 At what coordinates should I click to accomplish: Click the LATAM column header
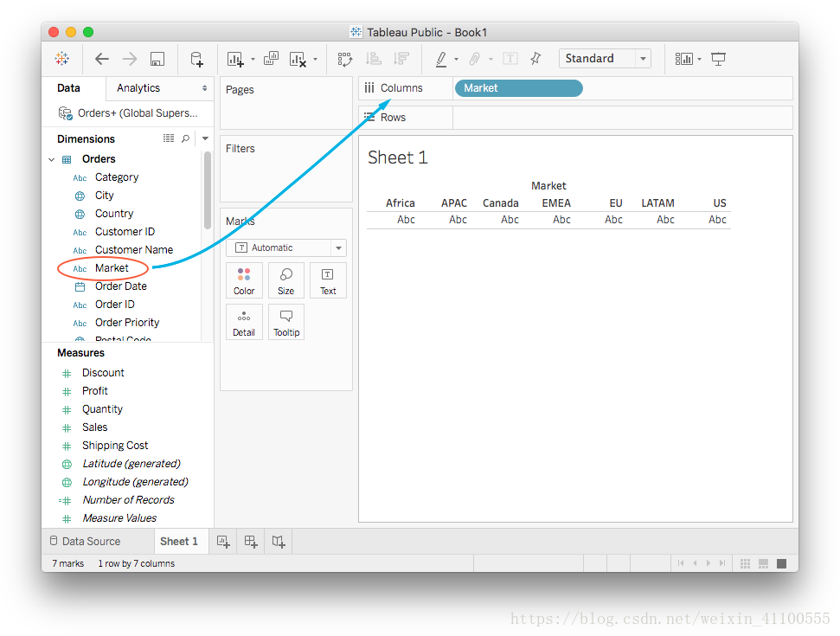click(x=657, y=203)
